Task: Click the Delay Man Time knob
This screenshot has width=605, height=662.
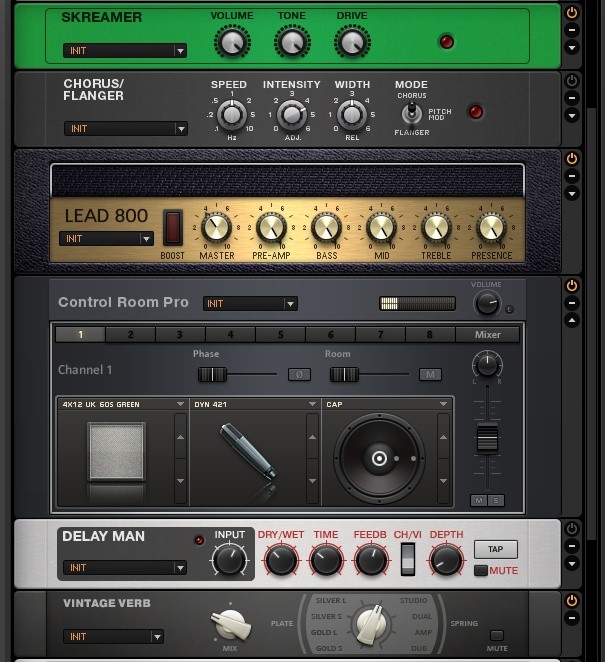Action: pyautogui.click(x=326, y=560)
